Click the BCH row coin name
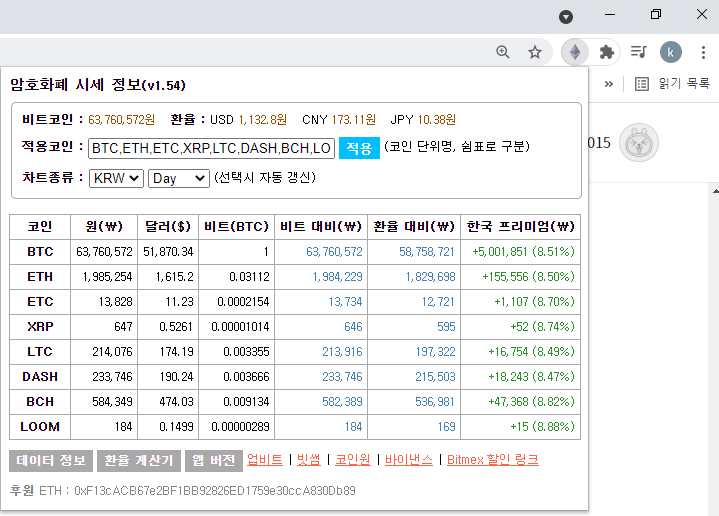719x516 pixels. pos(40,402)
